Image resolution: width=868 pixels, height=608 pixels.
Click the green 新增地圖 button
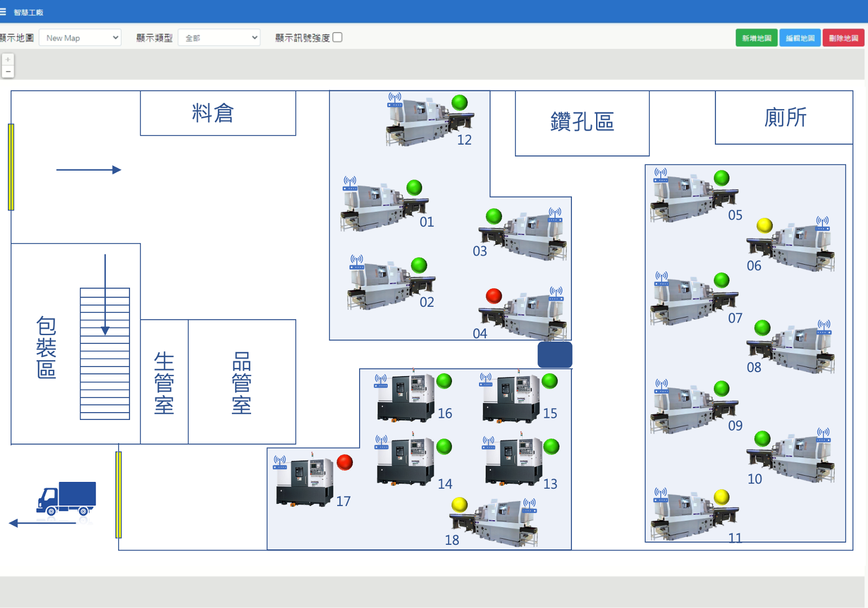pos(757,38)
